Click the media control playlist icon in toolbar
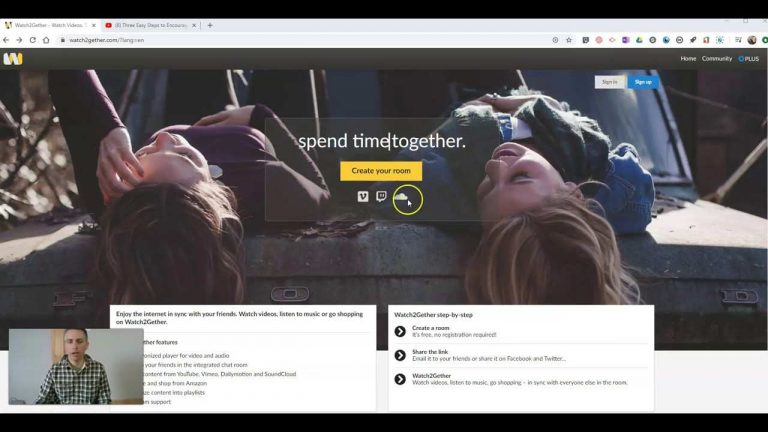This screenshot has width=768, height=432. pos(738,40)
